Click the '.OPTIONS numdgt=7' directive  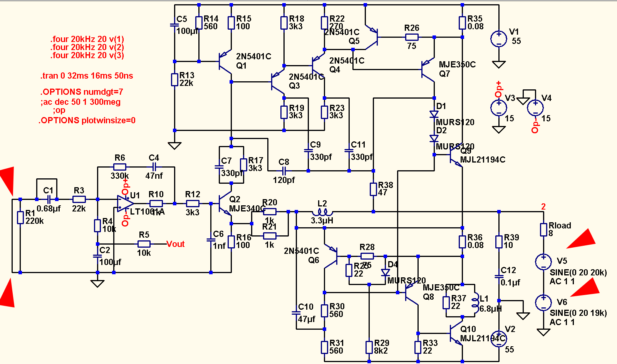[x=82, y=92]
